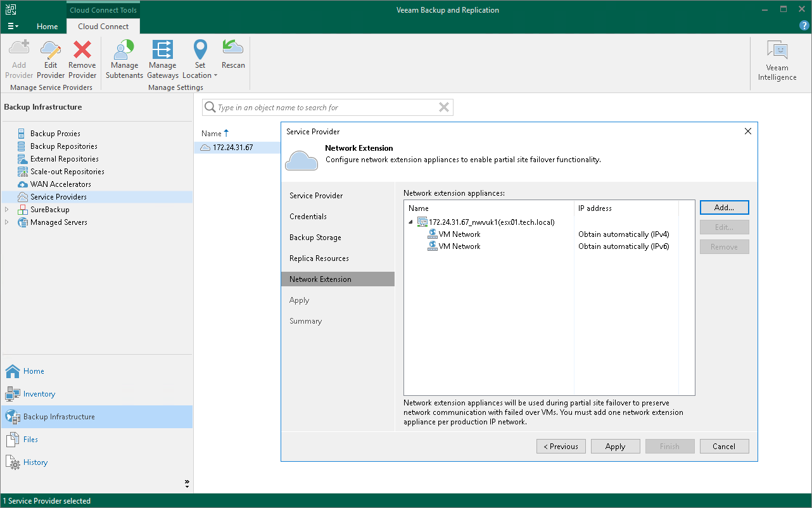Collapse the 172.24.31.67_nwvuk1 appliance node
Image resolution: width=812 pixels, height=508 pixels.
point(410,222)
